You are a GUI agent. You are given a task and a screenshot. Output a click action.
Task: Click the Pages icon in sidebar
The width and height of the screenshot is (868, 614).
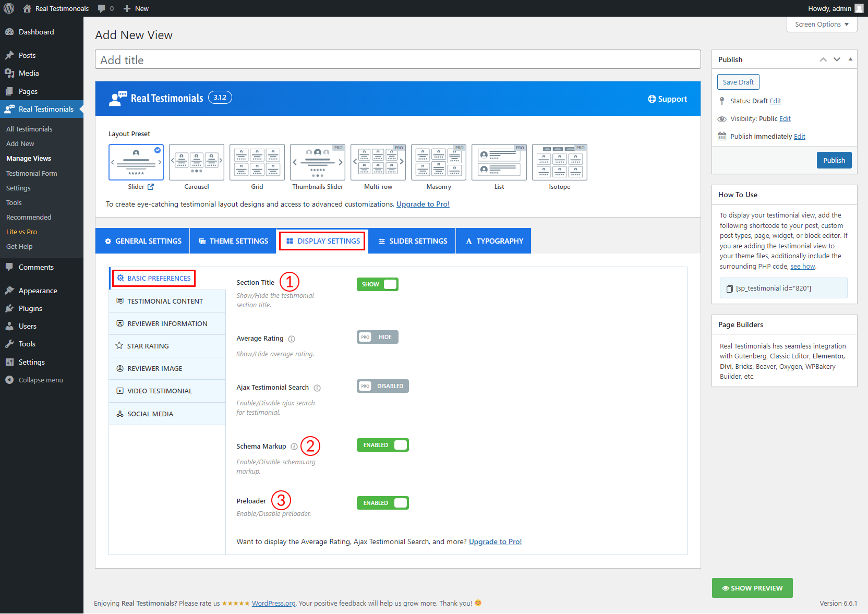tap(9, 91)
